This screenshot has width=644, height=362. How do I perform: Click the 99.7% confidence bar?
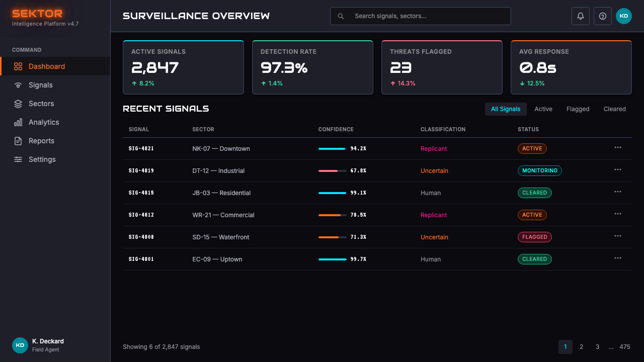333,259
